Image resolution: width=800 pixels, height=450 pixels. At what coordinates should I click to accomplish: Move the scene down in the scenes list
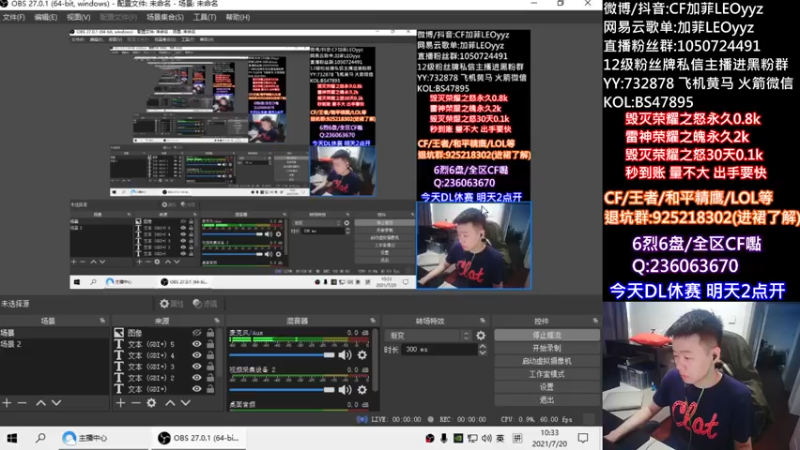[x=56, y=403]
